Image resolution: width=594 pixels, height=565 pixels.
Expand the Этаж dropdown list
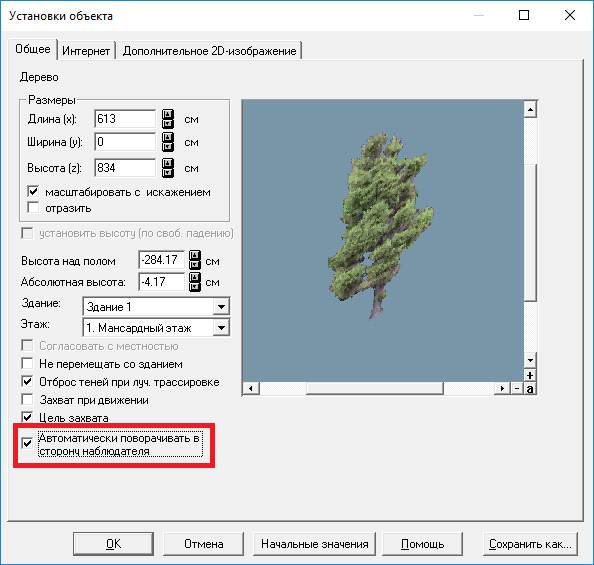(x=221, y=328)
